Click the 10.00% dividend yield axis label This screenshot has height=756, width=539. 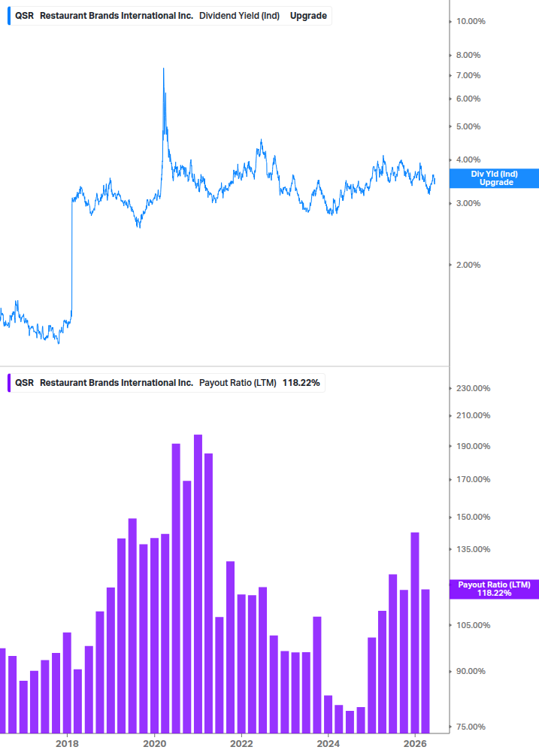[x=471, y=21]
